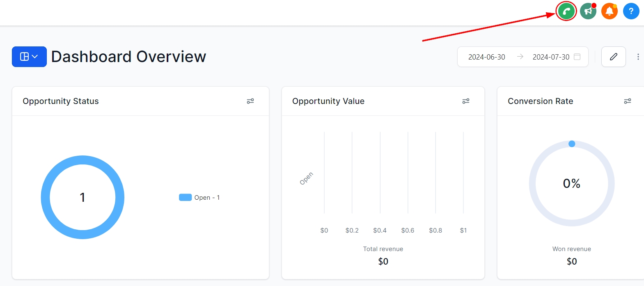Toggle the "Open - 1" legend label
The height and width of the screenshot is (286, 644).
click(207, 198)
